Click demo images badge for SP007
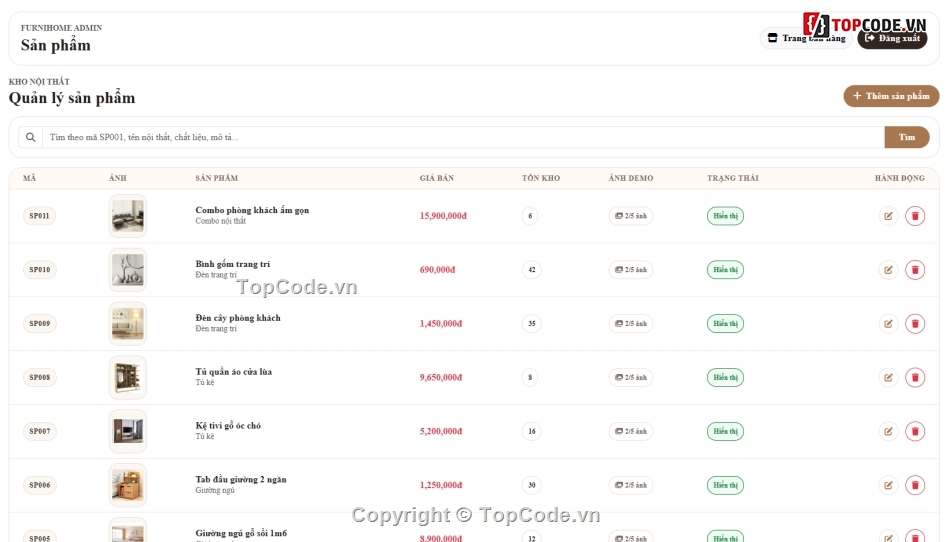The height and width of the screenshot is (542, 950). [631, 431]
